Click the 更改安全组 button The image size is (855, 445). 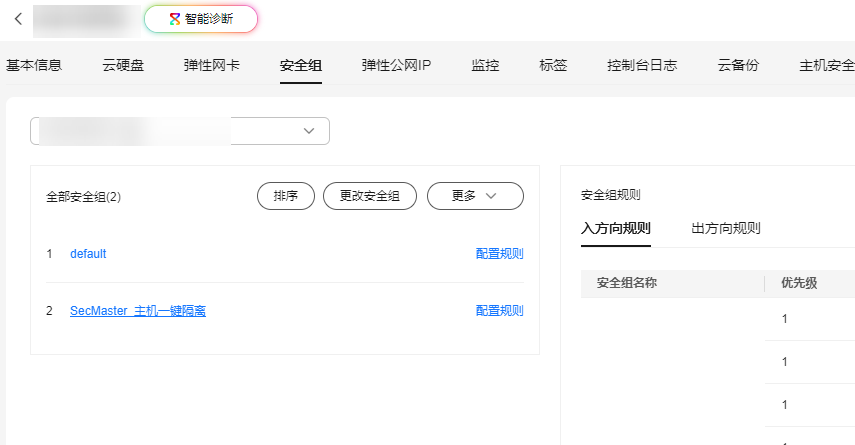370,196
